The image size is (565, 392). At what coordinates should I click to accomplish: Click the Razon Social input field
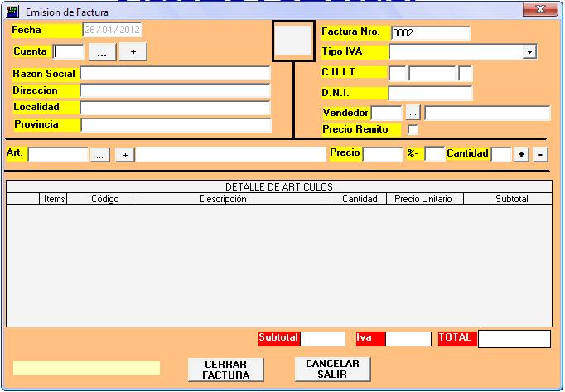click(x=175, y=73)
